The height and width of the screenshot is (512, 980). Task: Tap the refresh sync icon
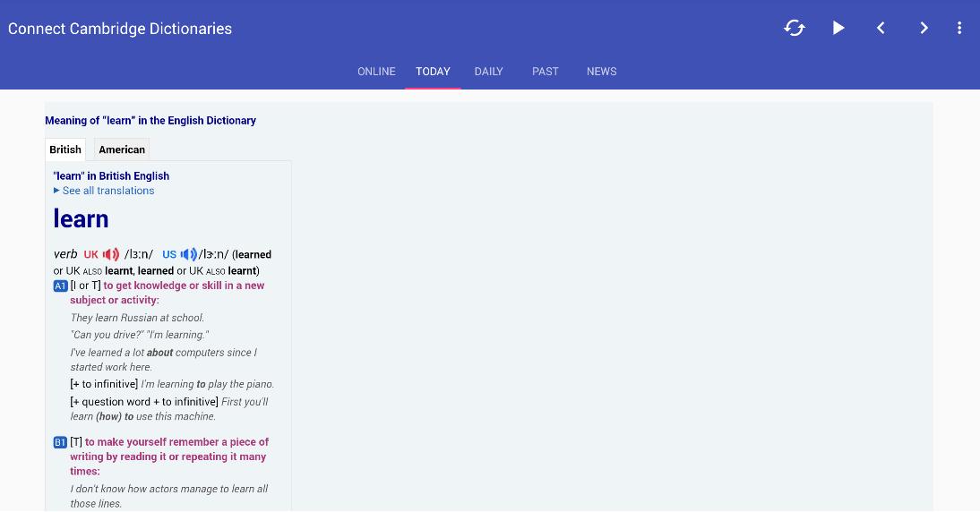(795, 28)
